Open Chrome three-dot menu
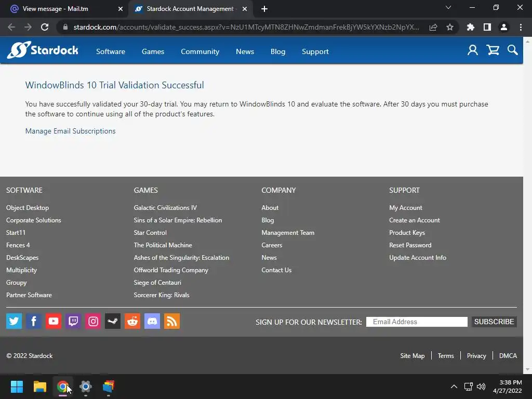The height and width of the screenshot is (399, 532). pos(521,27)
